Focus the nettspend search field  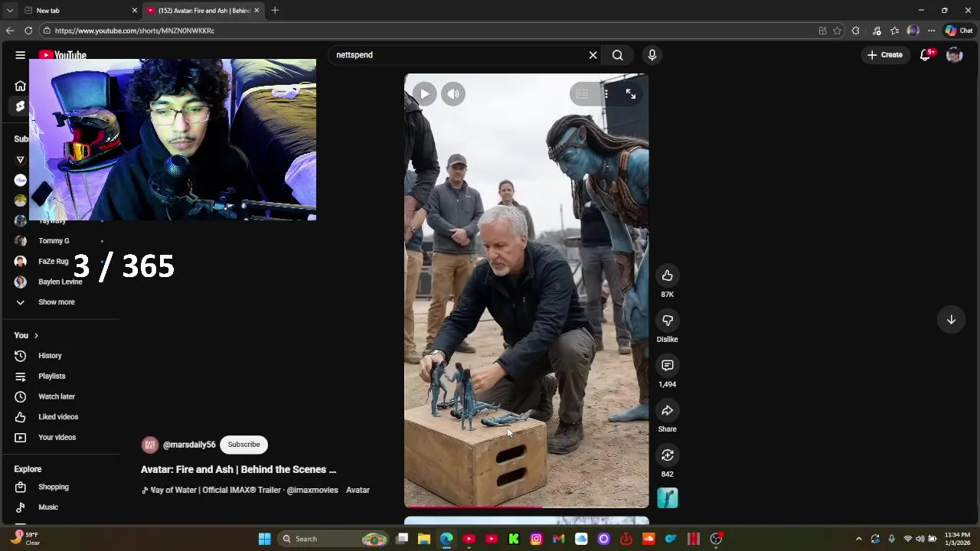458,55
